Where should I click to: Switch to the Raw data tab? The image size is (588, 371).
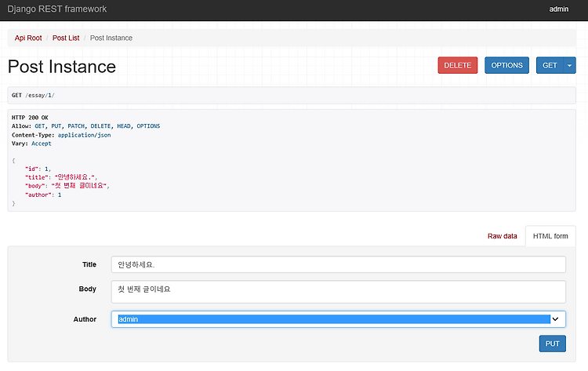(502, 236)
